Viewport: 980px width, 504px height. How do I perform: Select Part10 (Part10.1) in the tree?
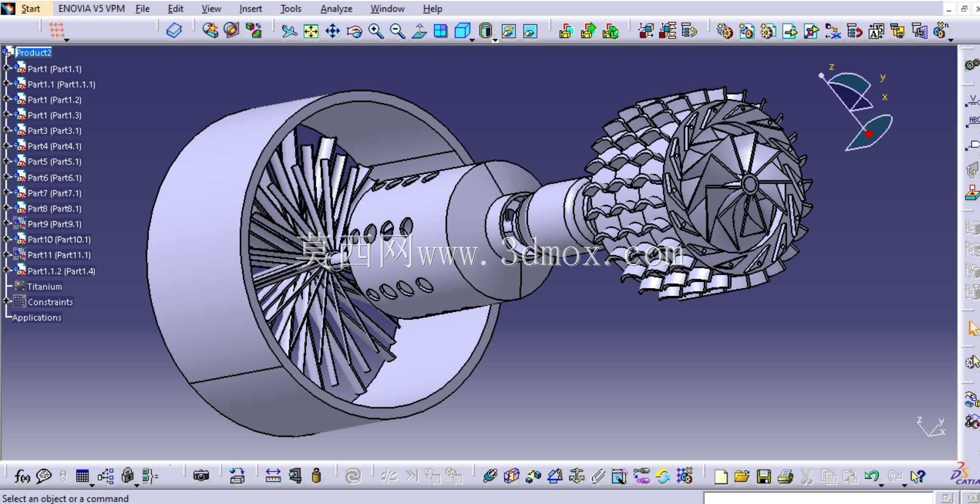pos(59,239)
